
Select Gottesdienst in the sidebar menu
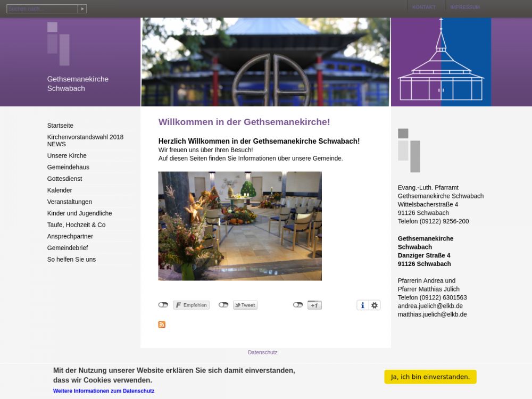(x=64, y=179)
